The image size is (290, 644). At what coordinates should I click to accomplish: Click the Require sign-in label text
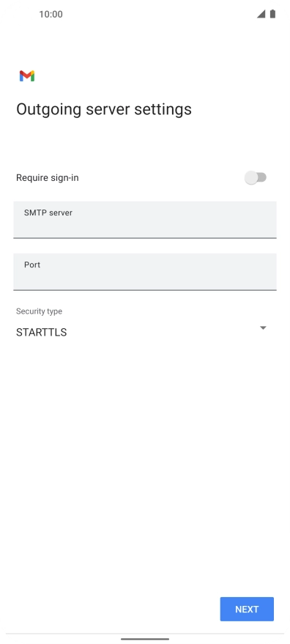point(48,178)
